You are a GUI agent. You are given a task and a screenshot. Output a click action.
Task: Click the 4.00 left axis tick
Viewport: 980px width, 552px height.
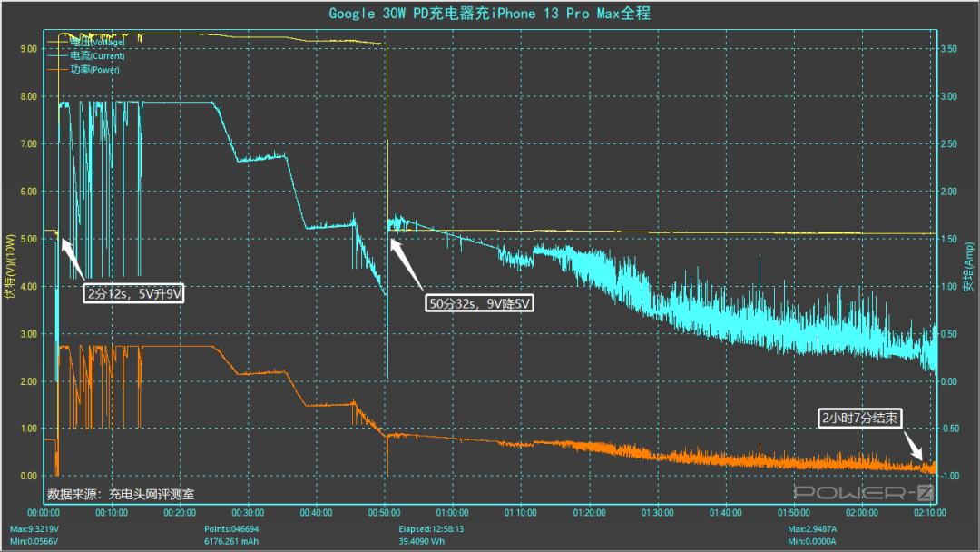[29, 287]
